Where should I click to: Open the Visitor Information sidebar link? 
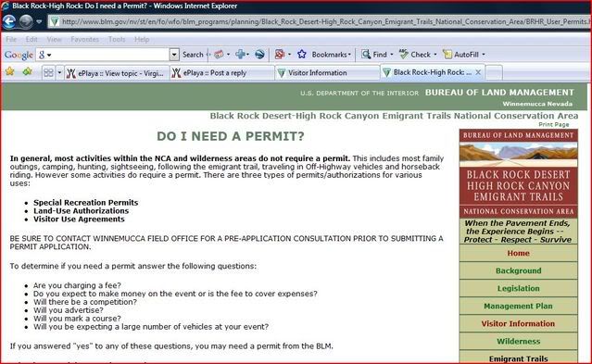519,323
